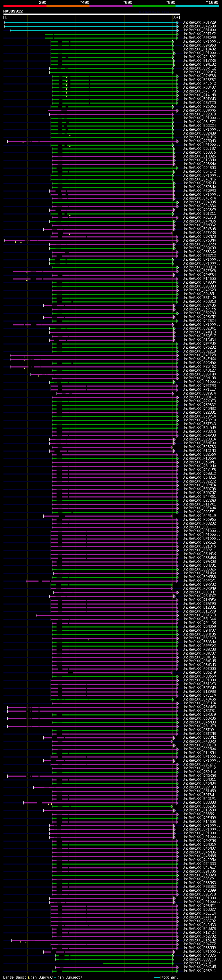The height and width of the screenshot is (980, 222).
Task: Click hit label UniRef100_P20805
Action: coord(199,106)
